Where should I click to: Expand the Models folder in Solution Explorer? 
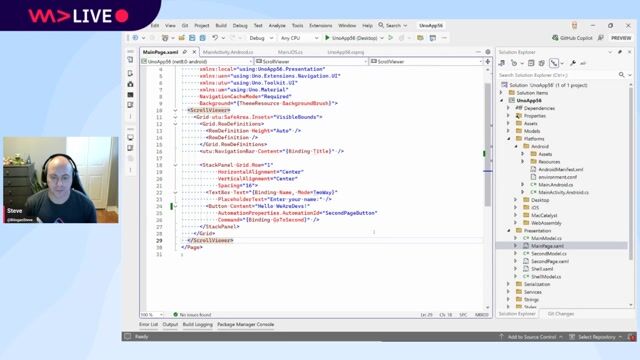pos(509,131)
